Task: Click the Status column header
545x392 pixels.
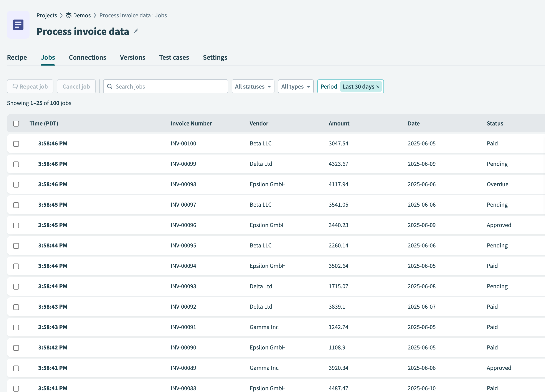Action: coord(495,124)
